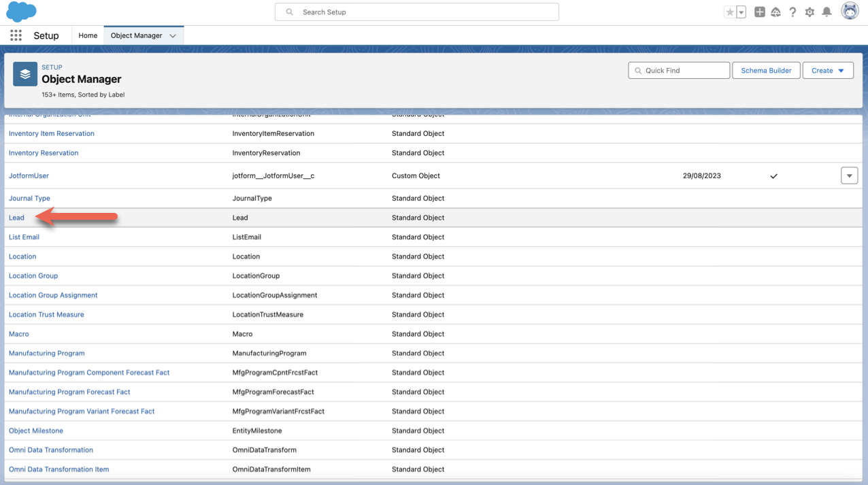This screenshot has height=485, width=868.
Task: Select the Object Manager tab
Action: tap(136, 35)
